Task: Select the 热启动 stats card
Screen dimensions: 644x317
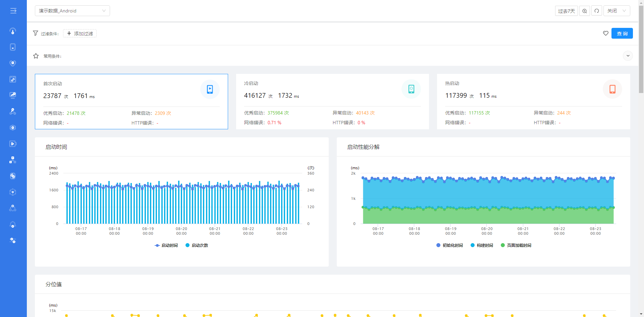Action: coord(533,101)
